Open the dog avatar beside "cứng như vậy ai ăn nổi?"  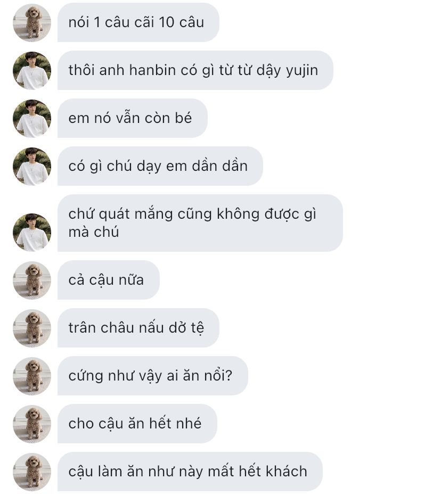[x=32, y=376]
